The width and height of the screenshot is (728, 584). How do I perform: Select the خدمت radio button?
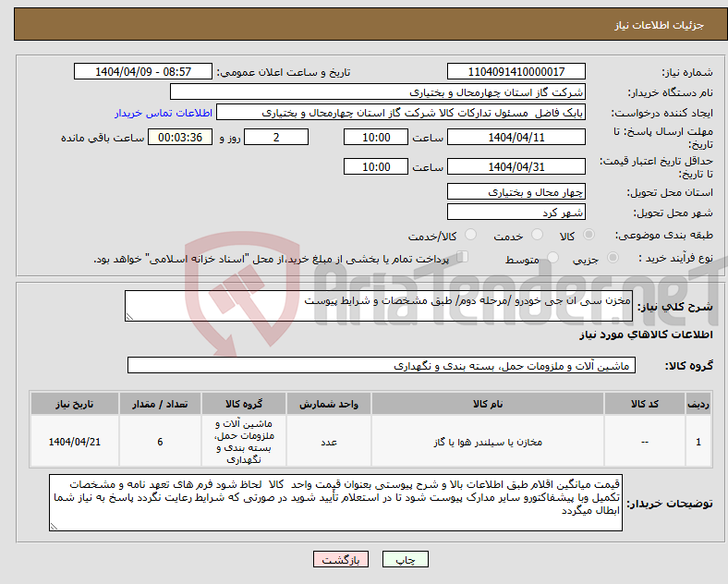537,235
